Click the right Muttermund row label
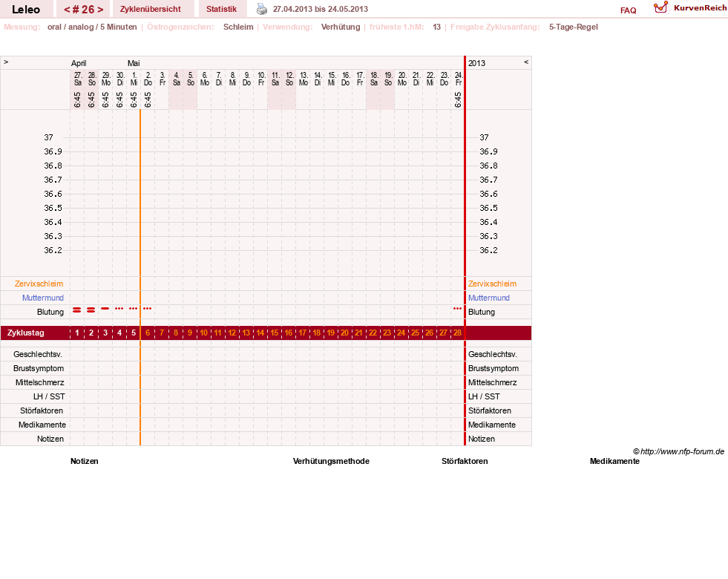 click(489, 298)
